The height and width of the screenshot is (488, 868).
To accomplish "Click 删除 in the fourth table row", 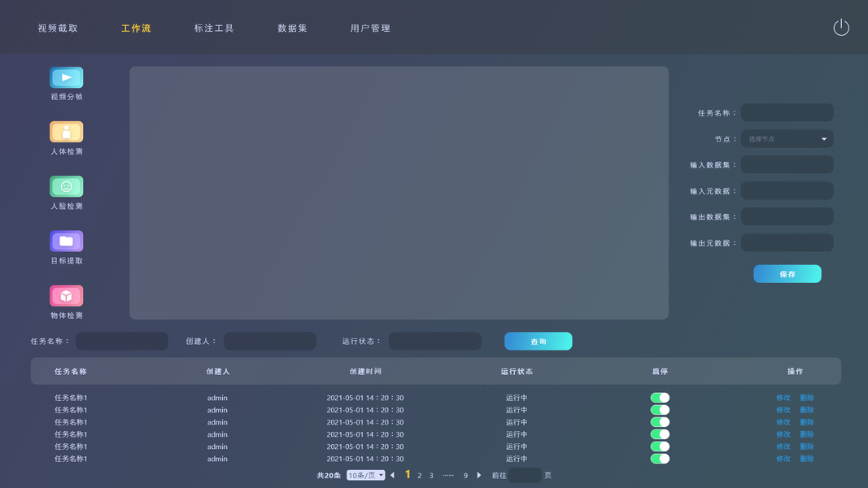I will pyautogui.click(x=806, y=434).
